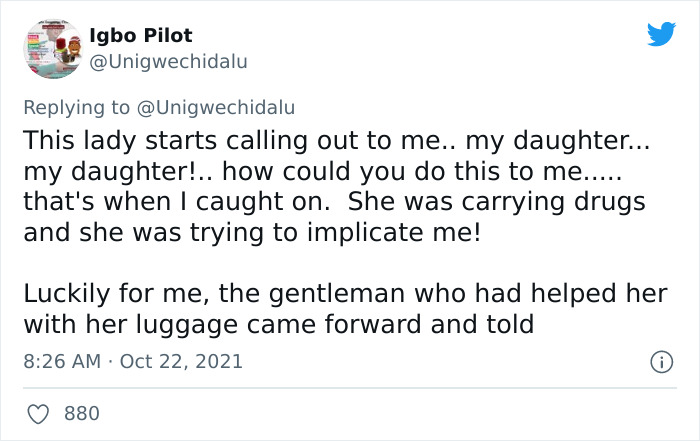The width and height of the screenshot is (700, 441).
Task: Click the Oct 22, 2021 date
Action: click(181, 361)
